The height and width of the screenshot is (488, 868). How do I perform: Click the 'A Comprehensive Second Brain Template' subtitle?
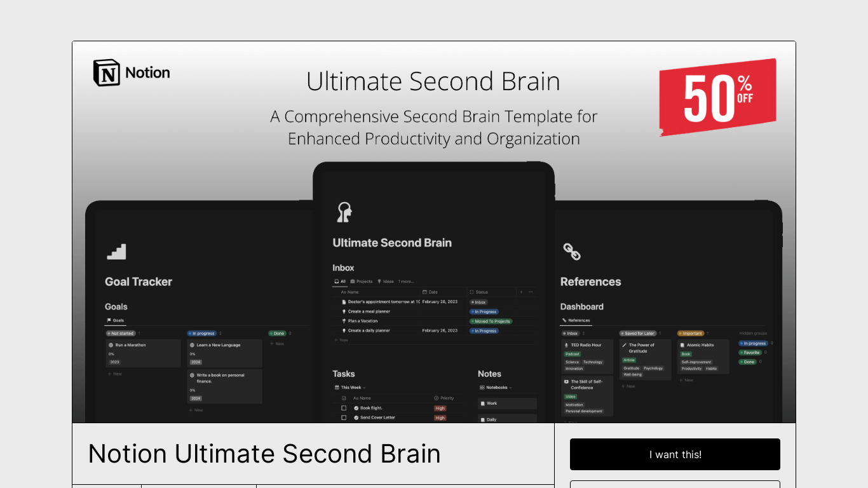coord(434,128)
